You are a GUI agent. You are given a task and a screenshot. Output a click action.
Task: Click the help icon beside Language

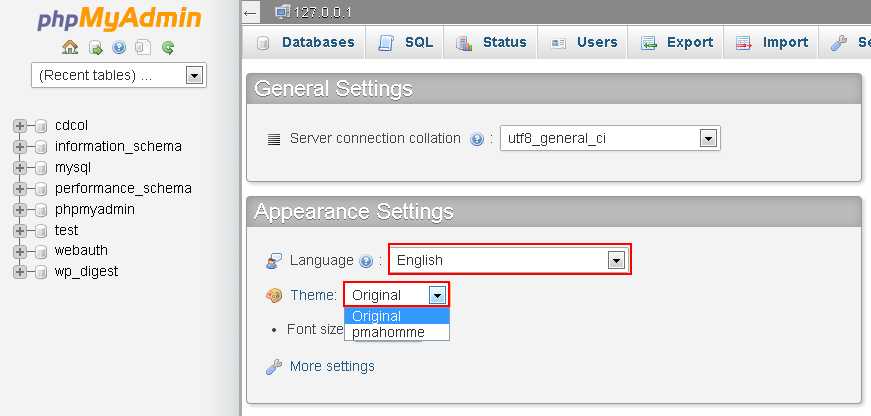[x=366, y=261]
